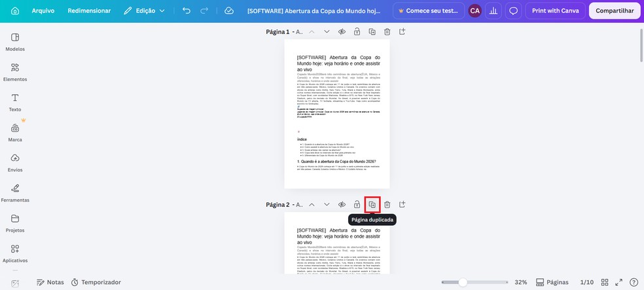The height and width of the screenshot is (290, 644).
Task: Duplicate Página 2
Action: tap(372, 204)
